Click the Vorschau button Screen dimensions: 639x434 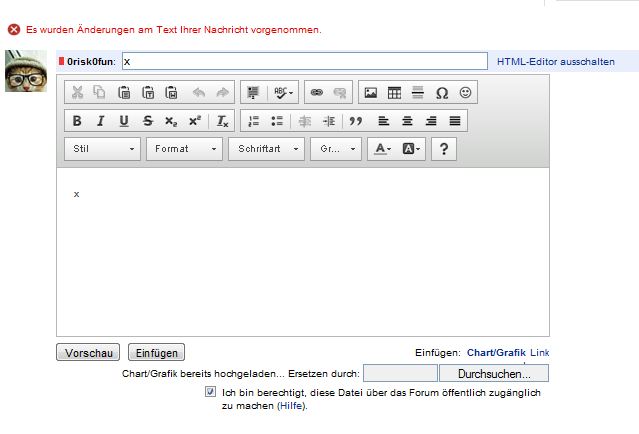point(88,352)
